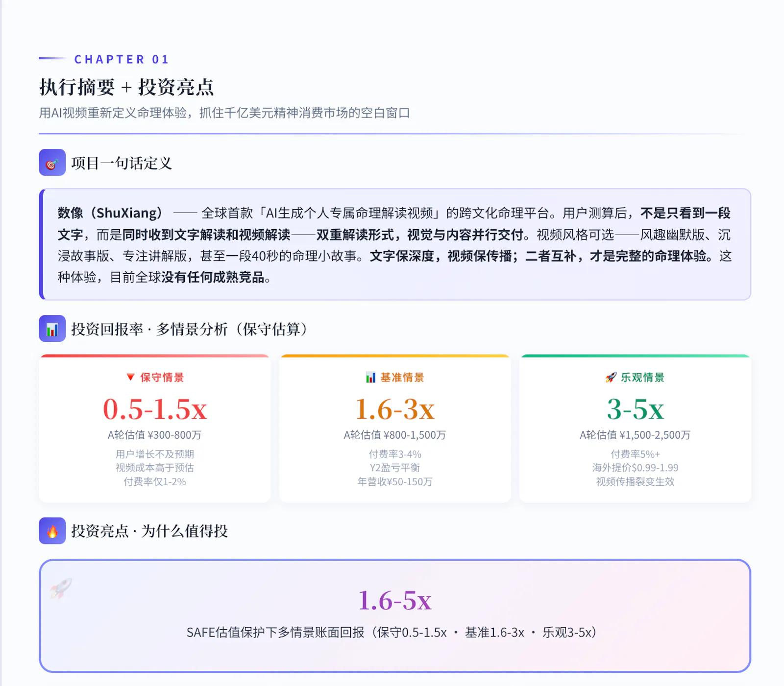Click the line 视频成本高于预估
Viewport: 784px width, 686px height.
[155, 468]
